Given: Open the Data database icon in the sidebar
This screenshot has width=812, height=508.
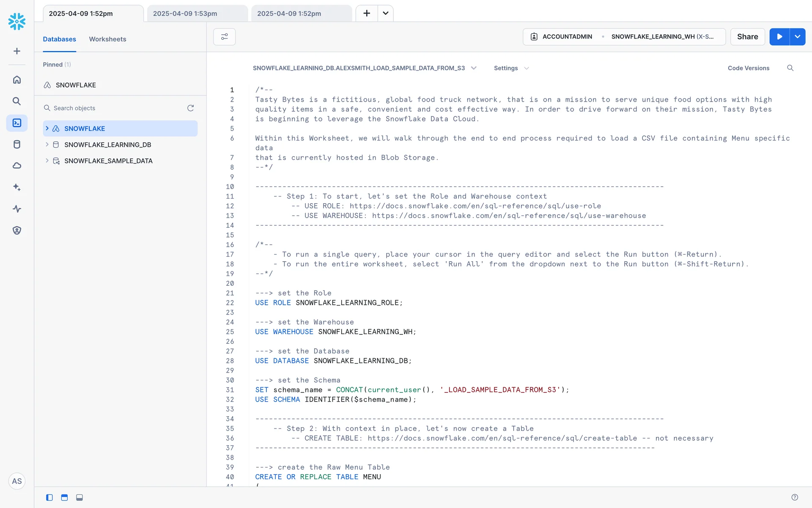Looking at the screenshot, I should point(17,144).
